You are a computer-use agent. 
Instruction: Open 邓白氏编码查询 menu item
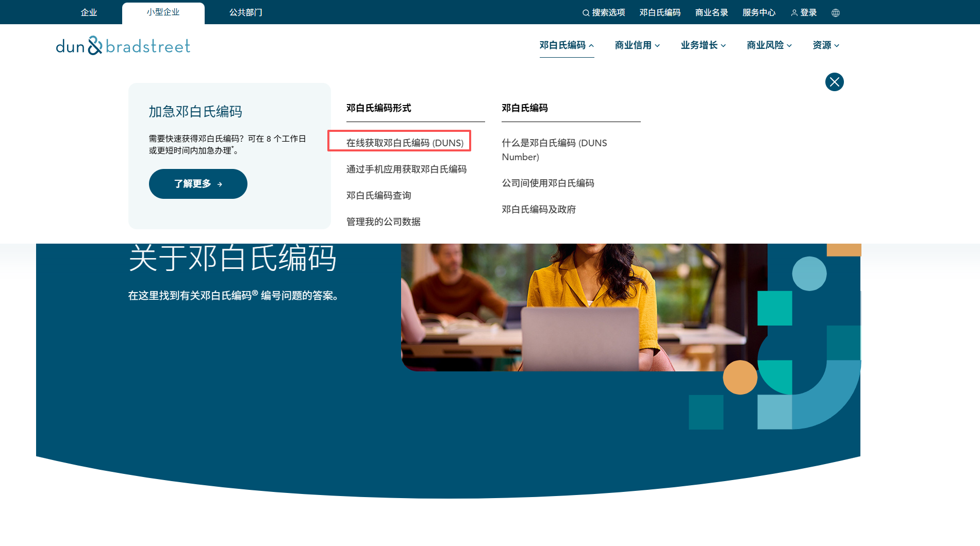pyautogui.click(x=378, y=195)
